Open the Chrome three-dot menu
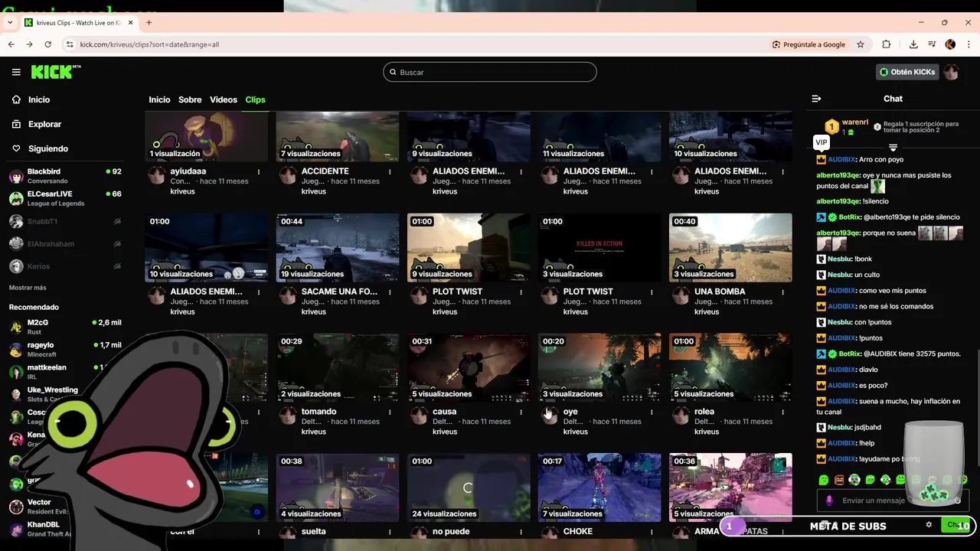Viewport: 980px width, 551px height. pos(968,44)
